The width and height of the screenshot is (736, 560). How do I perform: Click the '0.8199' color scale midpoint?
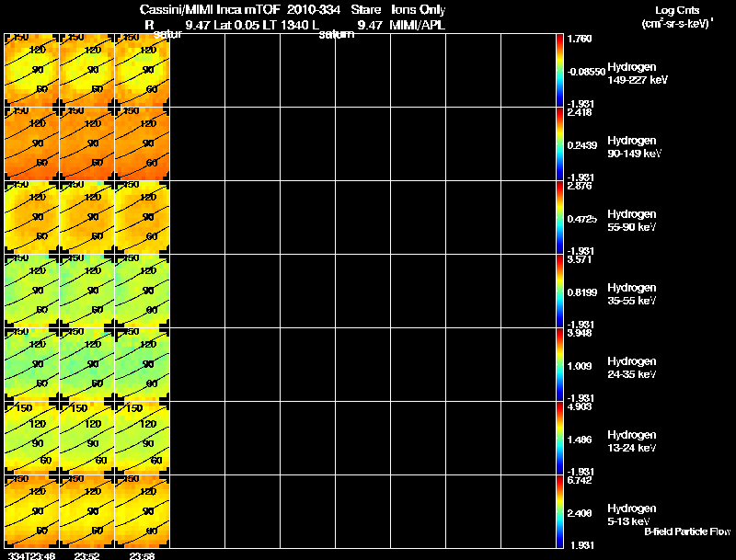click(582, 292)
